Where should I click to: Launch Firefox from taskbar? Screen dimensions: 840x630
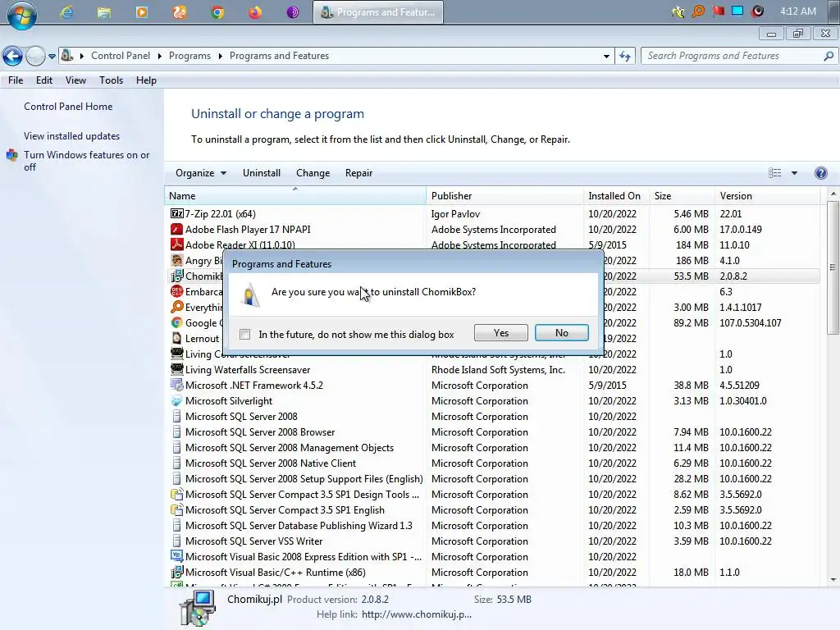(255, 11)
